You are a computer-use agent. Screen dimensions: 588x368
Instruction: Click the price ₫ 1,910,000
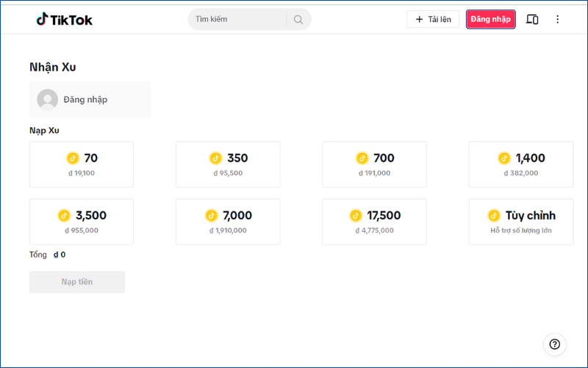[x=228, y=230]
